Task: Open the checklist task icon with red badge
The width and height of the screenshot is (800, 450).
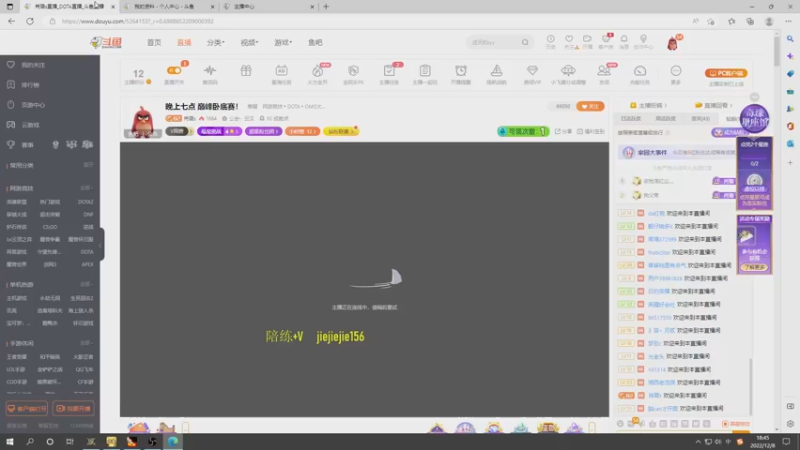Action: [x=389, y=70]
